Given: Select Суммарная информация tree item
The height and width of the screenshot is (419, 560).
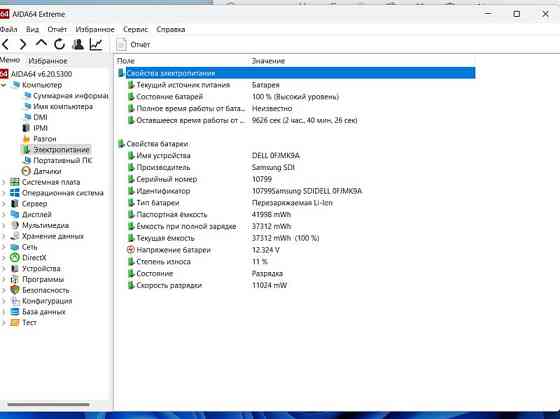Looking at the screenshot, I should [x=70, y=96].
